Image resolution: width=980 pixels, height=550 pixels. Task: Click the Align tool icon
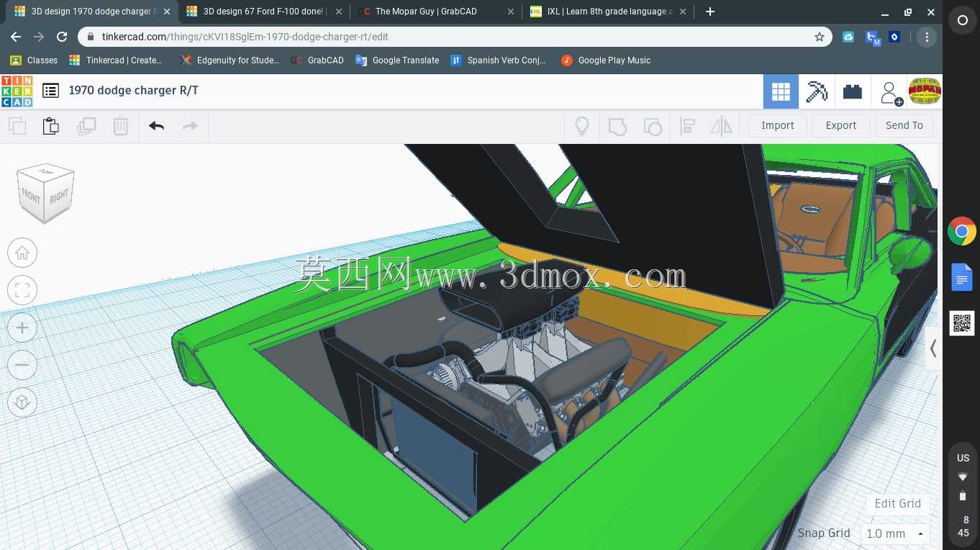pyautogui.click(x=687, y=126)
